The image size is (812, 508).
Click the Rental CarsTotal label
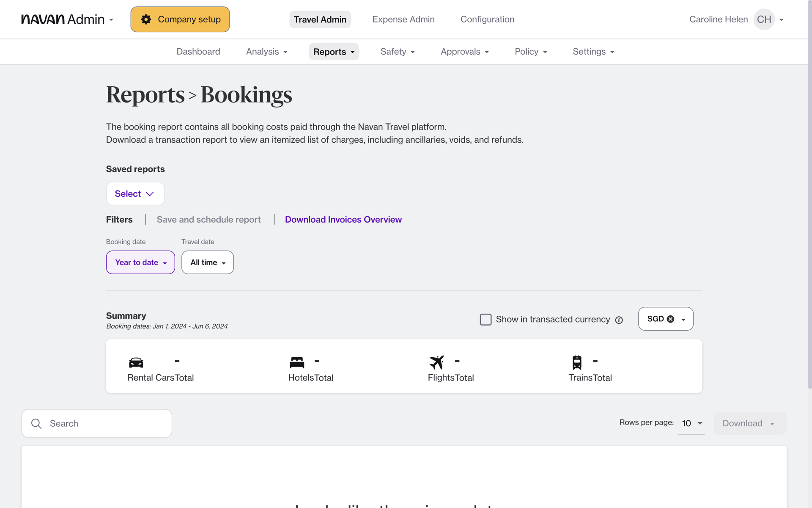click(161, 378)
